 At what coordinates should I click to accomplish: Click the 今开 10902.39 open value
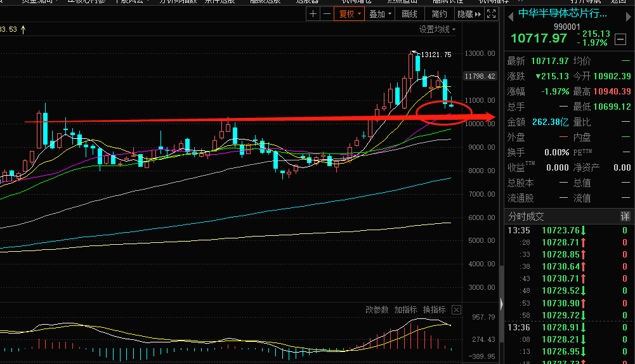[x=612, y=76]
